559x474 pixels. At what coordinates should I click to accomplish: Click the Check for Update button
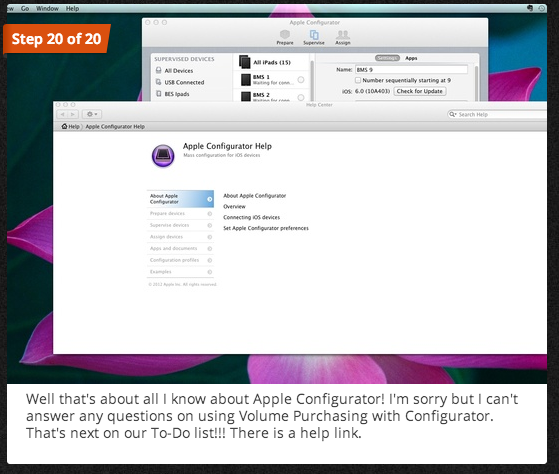coord(420,91)
